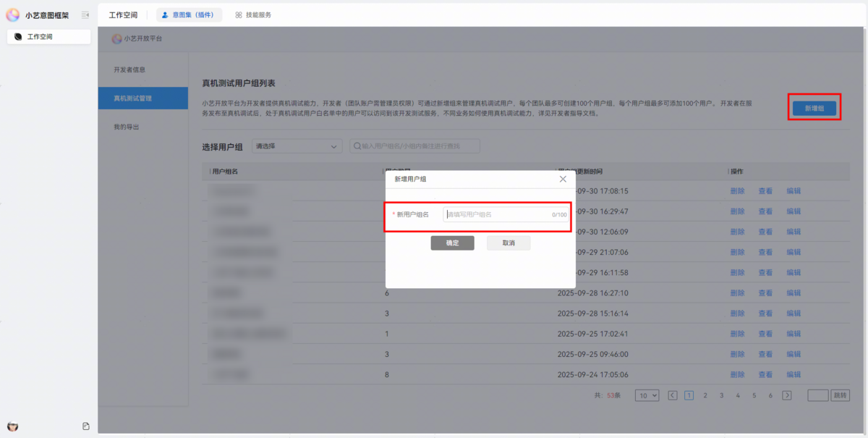Click the search magnifier icon in search box
This screenshot has height=438, width=868.
click(x=357, y=146)
